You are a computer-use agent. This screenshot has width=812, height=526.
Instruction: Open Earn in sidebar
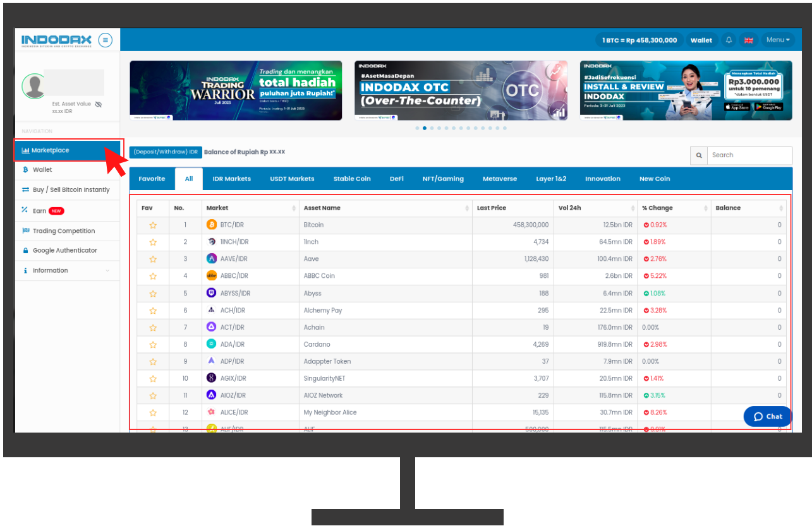[x=67, y=210]
